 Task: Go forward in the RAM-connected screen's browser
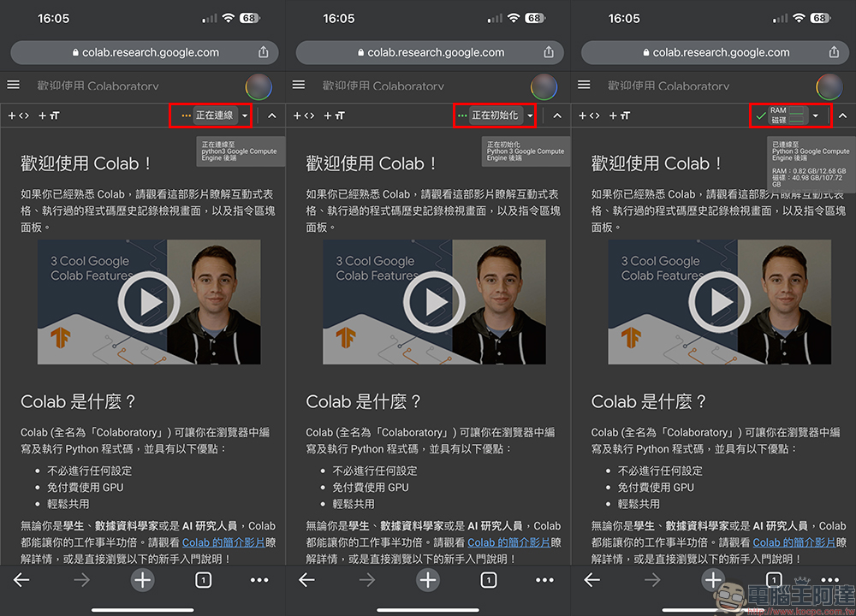(653, 580)
